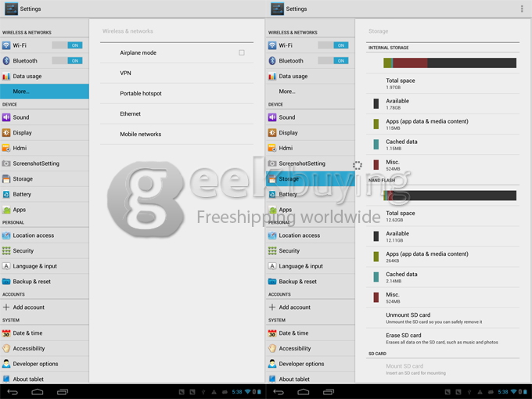
Task: Check the Airplane mode checkbox
Action: (x=242, y=52)
